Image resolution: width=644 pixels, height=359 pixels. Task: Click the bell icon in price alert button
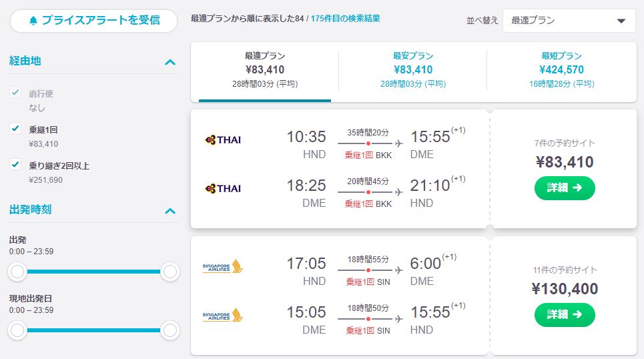point(33,21)
